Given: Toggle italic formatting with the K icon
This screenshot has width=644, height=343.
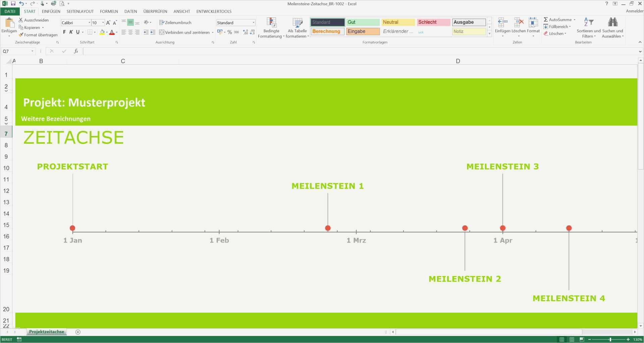Looking at the screenshot, I should [71, 32].
